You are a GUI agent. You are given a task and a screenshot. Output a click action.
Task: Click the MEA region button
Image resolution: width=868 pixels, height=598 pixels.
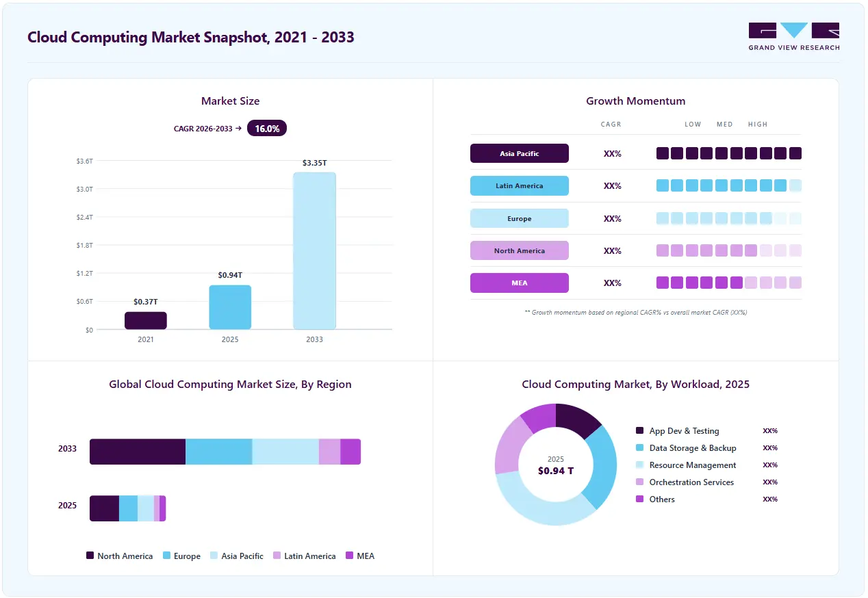click(x=520, y=283)
